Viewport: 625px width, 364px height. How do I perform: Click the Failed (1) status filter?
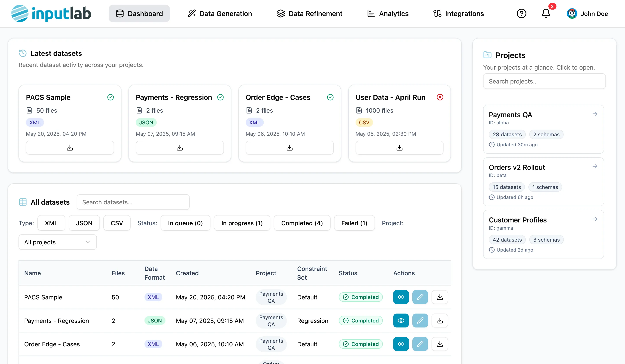(354, 223)
